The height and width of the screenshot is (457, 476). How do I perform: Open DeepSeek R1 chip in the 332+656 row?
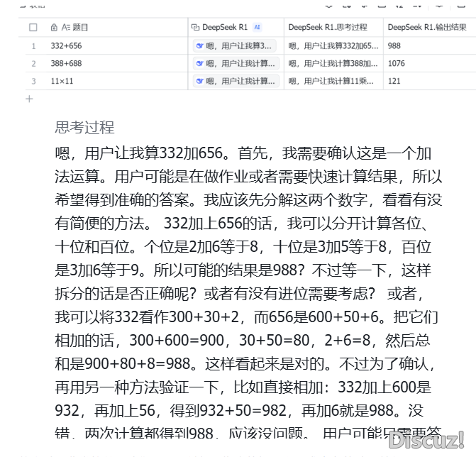[x=234, y=46]
